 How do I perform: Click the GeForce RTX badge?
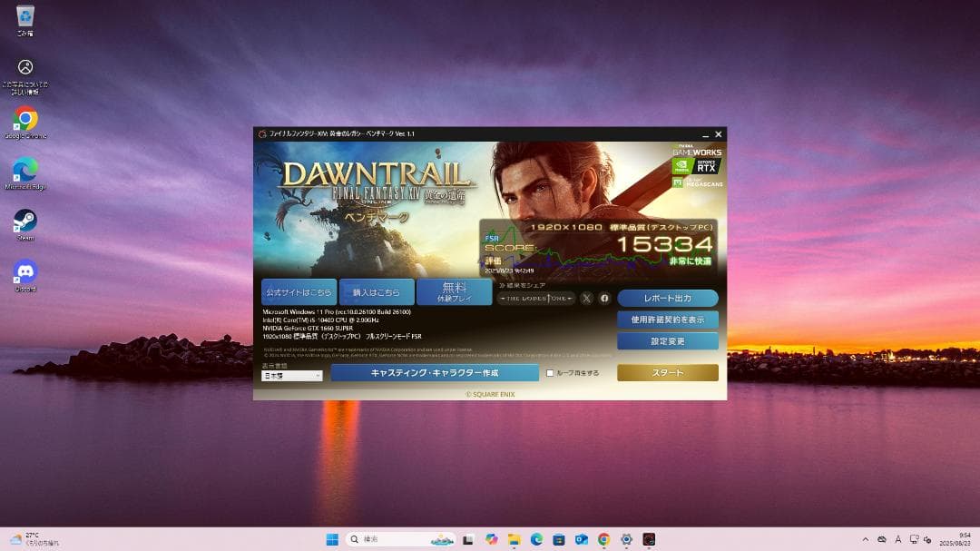[706, 166]
